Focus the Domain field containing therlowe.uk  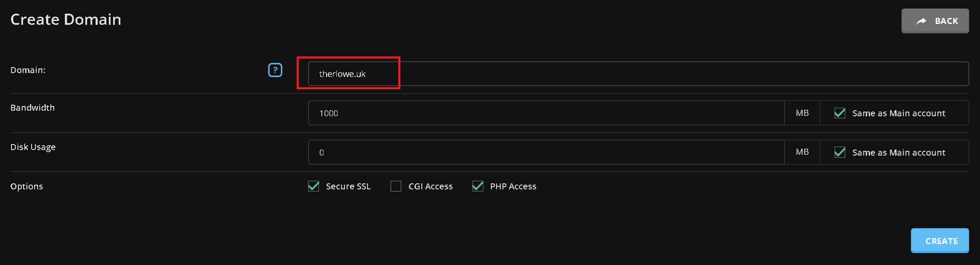pos(639,74)
